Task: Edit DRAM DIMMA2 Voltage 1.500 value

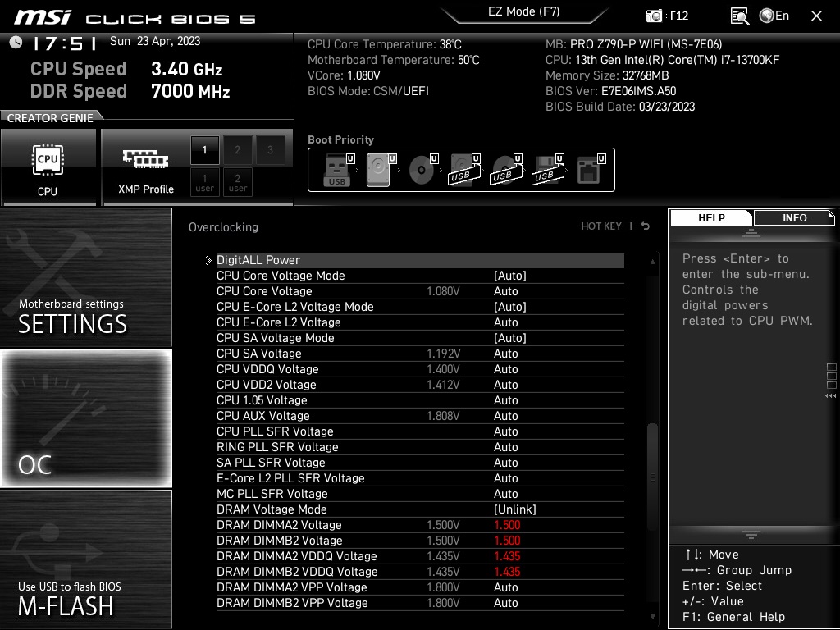Action: 507,524
